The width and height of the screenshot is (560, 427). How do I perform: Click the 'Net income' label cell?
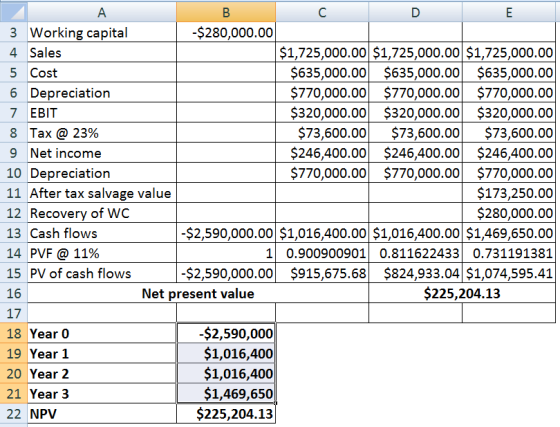(x=102, y=153)
